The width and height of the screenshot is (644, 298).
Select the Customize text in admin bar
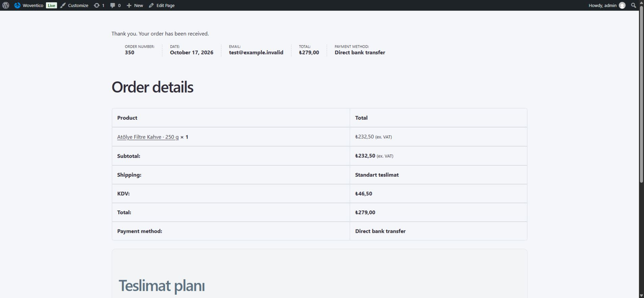pyautogui.click(x=78, y=6)
